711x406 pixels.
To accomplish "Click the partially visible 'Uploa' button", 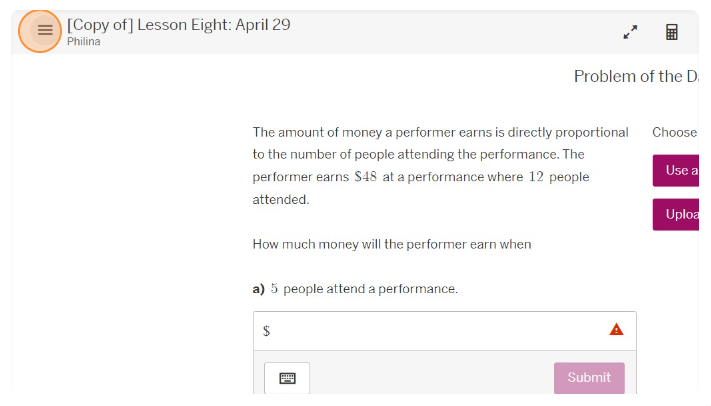I will (676, 214).
